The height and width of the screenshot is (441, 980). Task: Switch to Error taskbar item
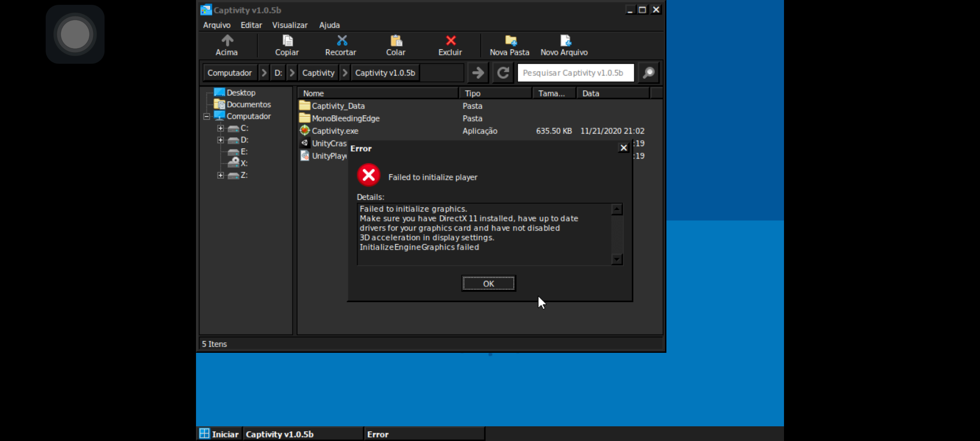pos(424,434)
